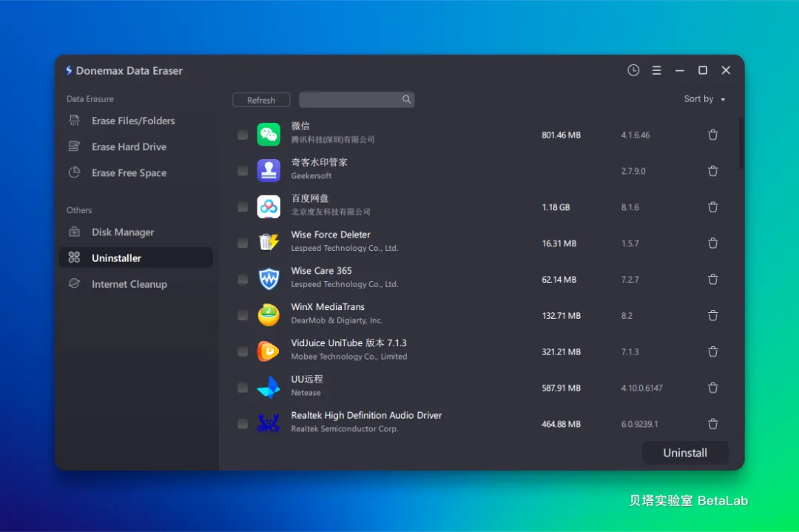Click trash icon for Realtek Audio Driver
The width and height of the screenshot is (799, 532).
713,424
